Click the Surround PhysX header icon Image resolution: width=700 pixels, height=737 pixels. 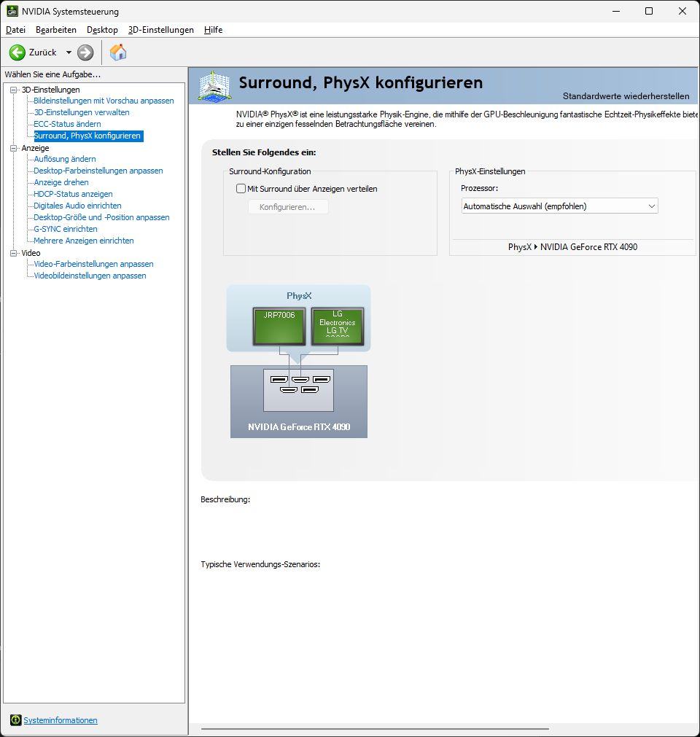[214, 86]
